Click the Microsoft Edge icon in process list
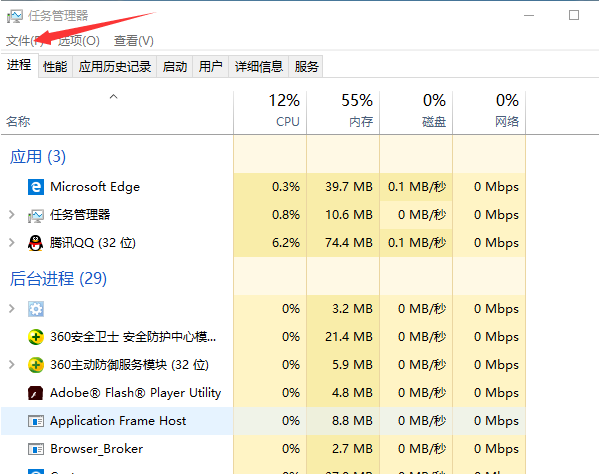Screen dimensions: 602x474 (x=36, y=187)
